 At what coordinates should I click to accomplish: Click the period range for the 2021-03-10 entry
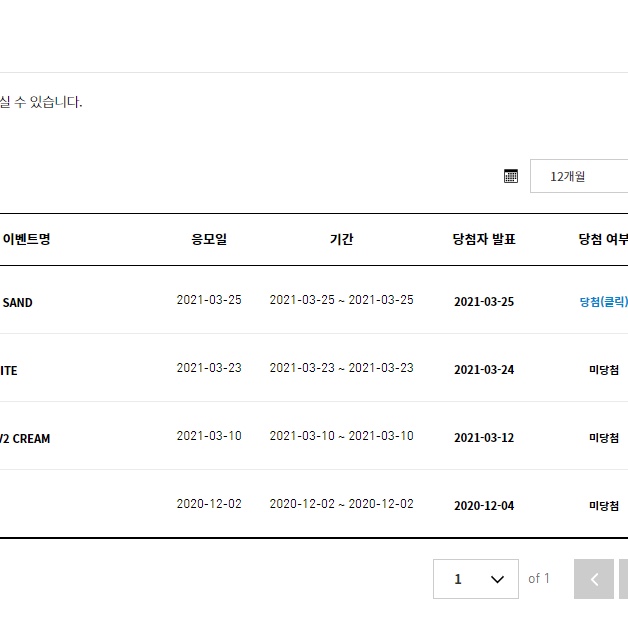[x=341, y=436]
